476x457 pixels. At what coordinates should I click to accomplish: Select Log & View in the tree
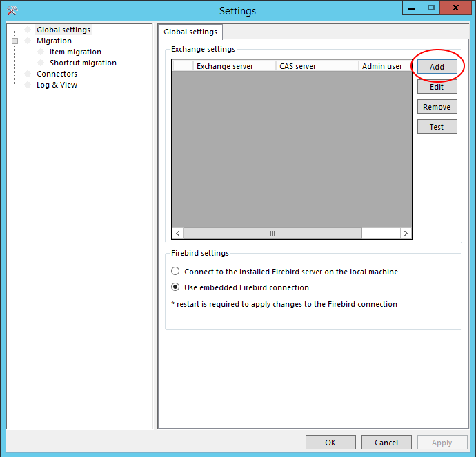coord(57,85)
